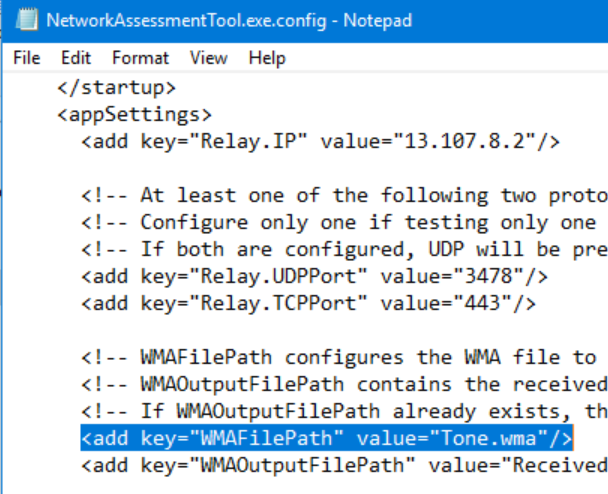This screenshot has width=608, height=494.
Task: Open the Format menu
Action: (139, 58)
